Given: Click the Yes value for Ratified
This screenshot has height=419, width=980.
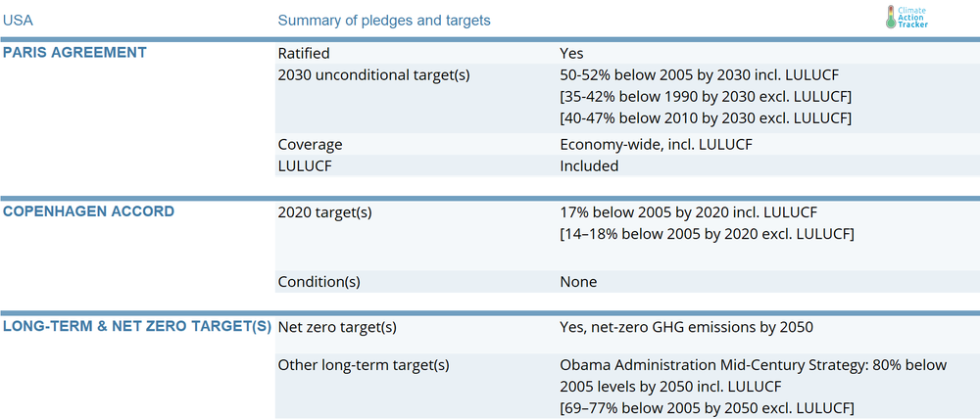Looking at the screenshot, I should 572,54.
